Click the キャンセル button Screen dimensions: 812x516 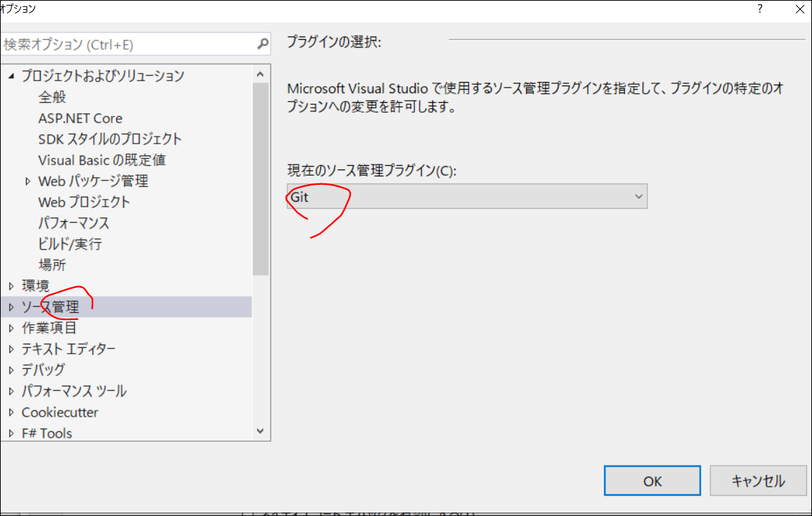[x=758, y=481]
